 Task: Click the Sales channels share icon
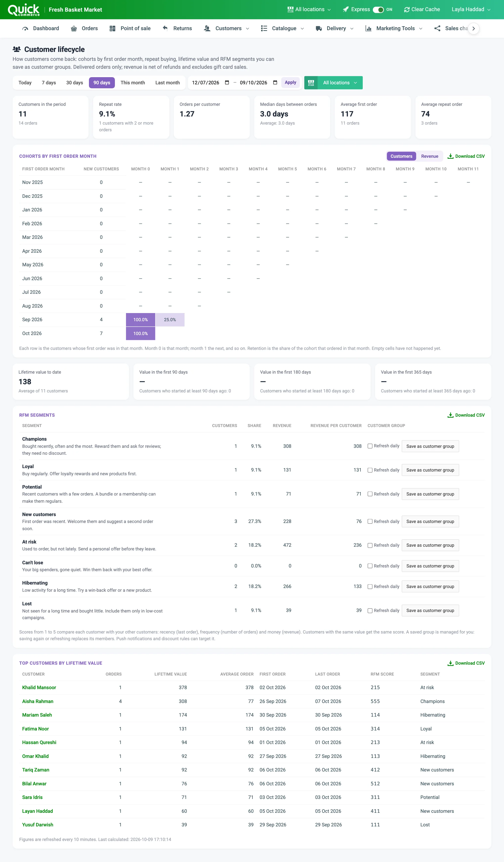click(x=437, y=29)
